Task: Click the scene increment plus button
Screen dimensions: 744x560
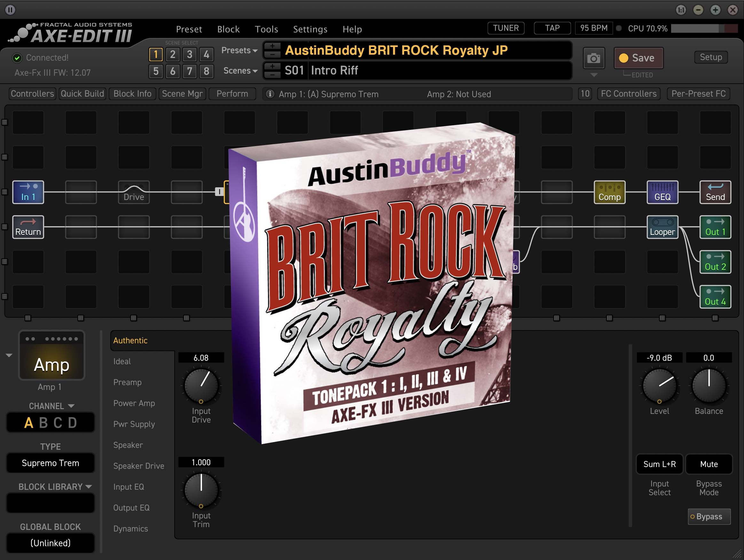Action: click(x=272, y=66)
